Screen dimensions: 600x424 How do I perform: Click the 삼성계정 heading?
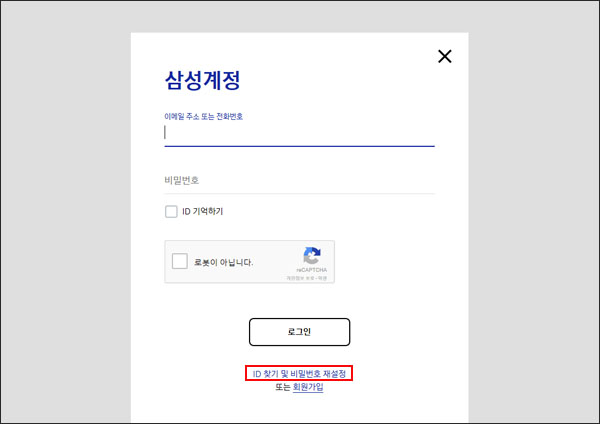[202, 80]
